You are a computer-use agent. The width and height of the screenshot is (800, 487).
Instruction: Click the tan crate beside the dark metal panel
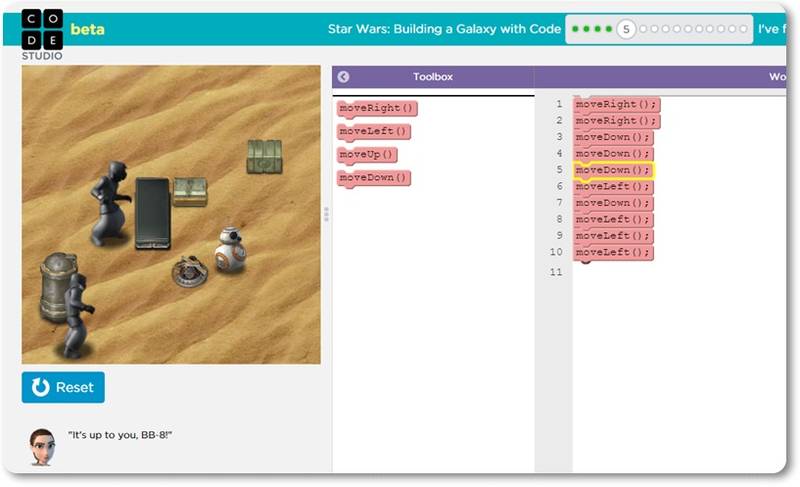click(x=190, y=192)
